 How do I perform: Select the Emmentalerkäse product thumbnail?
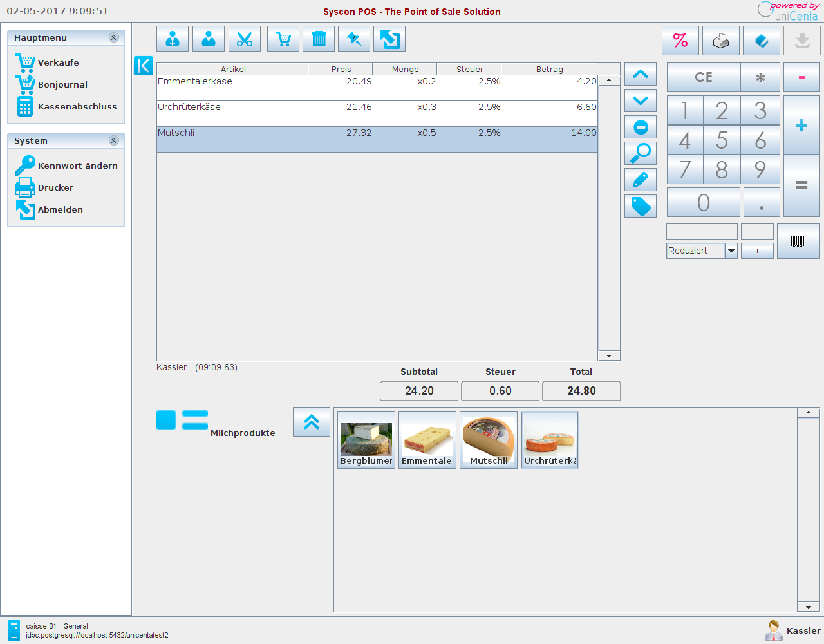point(427,439)
